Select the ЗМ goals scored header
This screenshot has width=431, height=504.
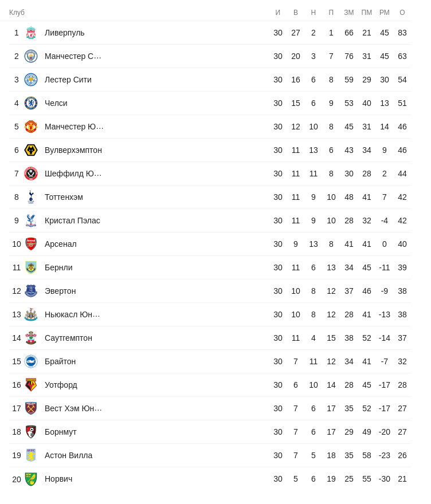point(349,13)
